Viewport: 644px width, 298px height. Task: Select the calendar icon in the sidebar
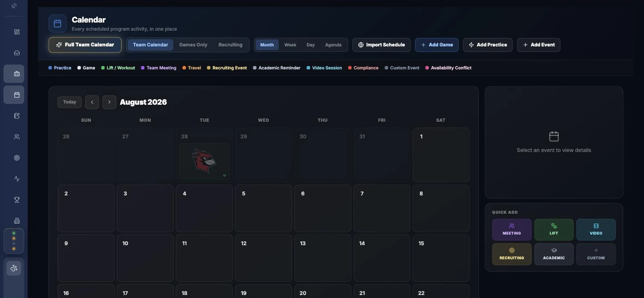14,95
